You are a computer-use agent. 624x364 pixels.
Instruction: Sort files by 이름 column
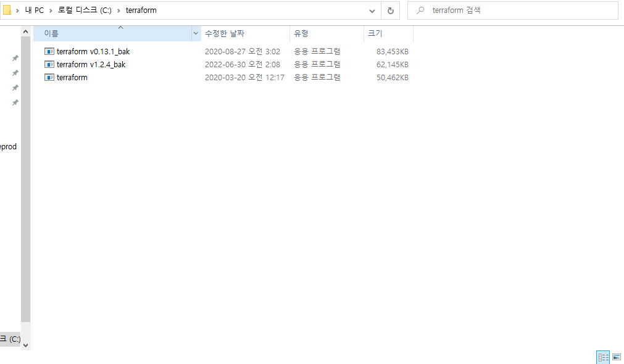[x=112, y=34]
